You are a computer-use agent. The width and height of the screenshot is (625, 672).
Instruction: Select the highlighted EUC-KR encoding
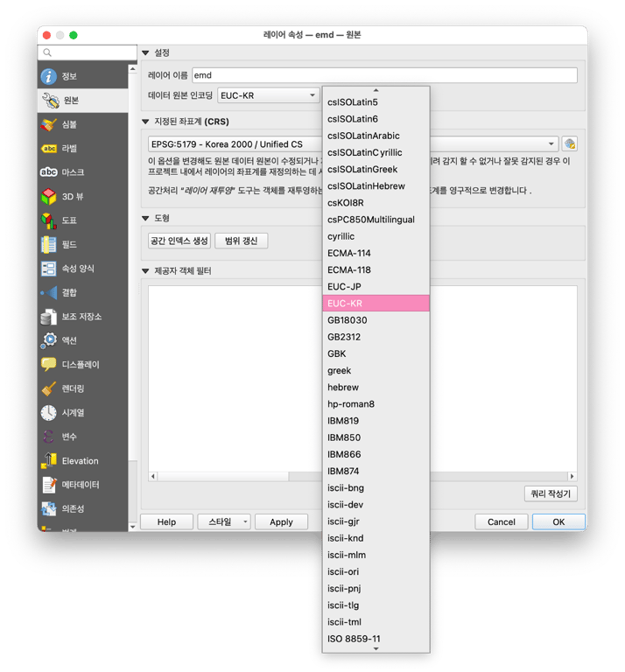(x=376, y=304)
